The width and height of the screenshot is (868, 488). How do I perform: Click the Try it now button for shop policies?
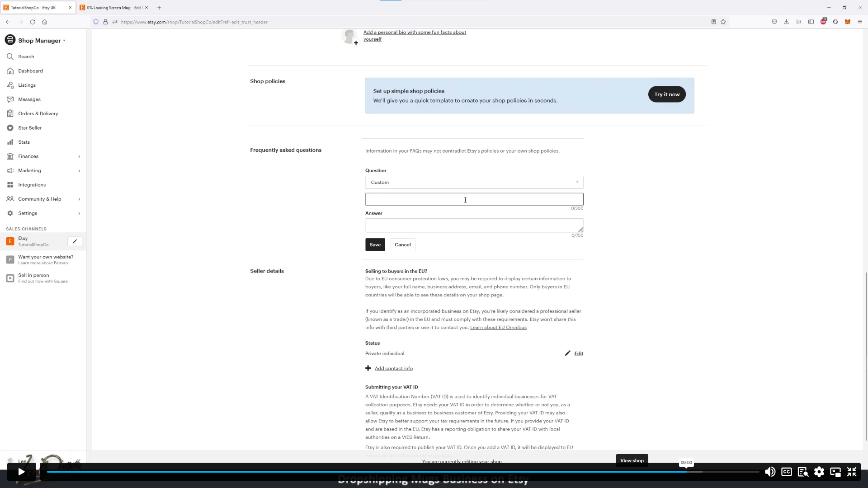tap(666, 94)
